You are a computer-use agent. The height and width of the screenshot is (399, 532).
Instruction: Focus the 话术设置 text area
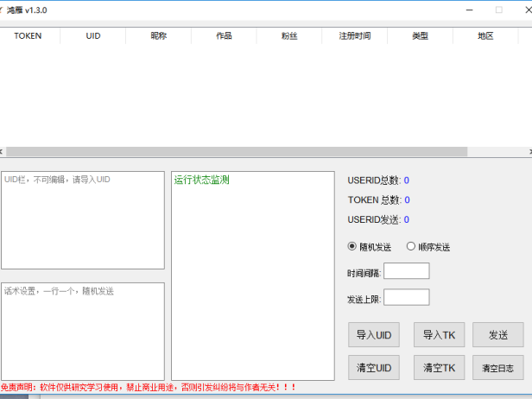tap(83, 332)
